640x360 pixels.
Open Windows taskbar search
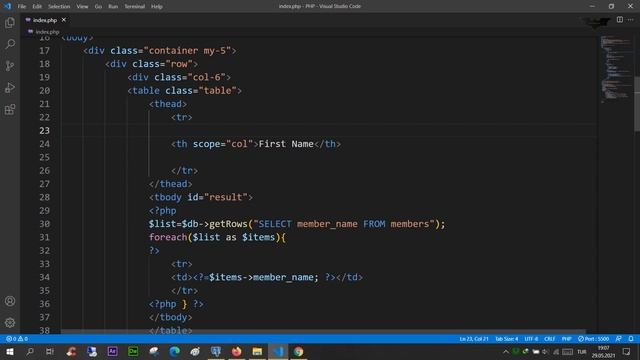[30, 351]
